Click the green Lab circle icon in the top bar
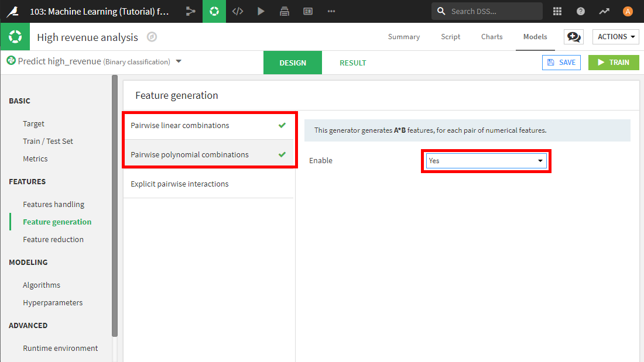 [214, 12]
